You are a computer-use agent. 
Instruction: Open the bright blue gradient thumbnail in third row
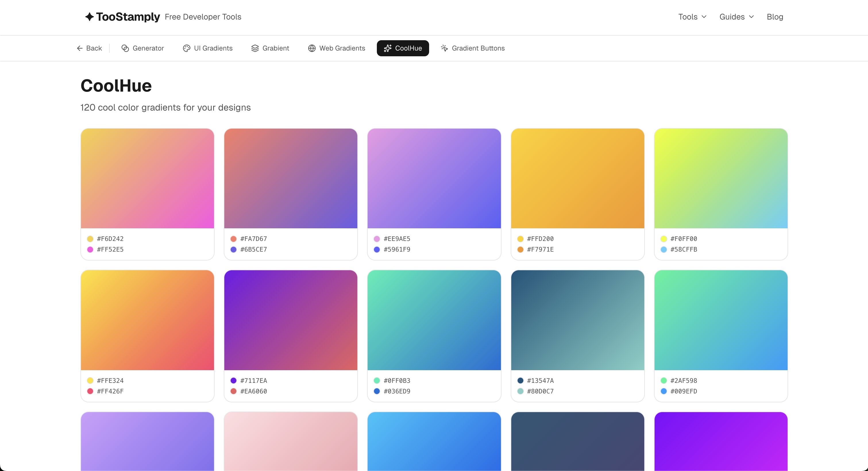434,441
